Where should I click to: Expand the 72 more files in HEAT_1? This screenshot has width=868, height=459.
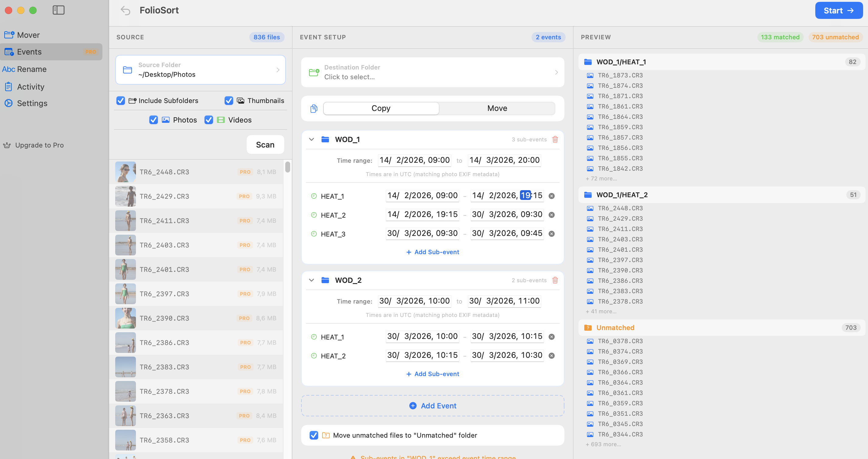[x=601, y=178]
